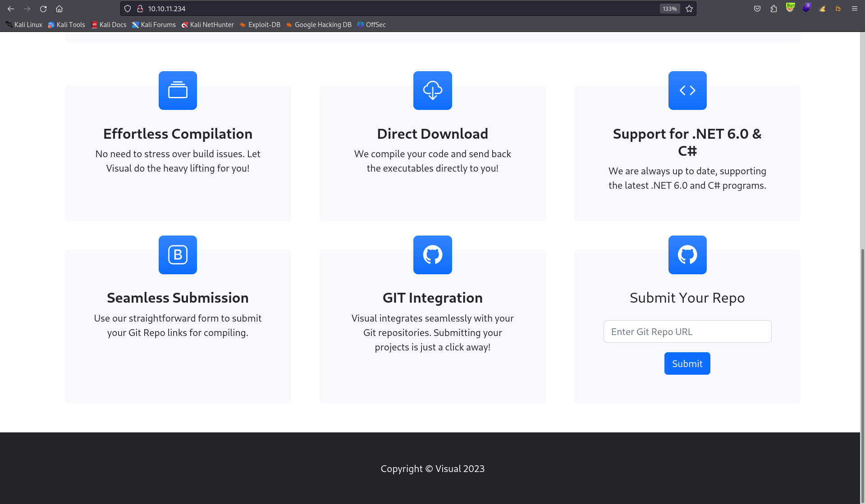Open the Google Hacking DB bookmark
The image size is (865, 504).
319,25
